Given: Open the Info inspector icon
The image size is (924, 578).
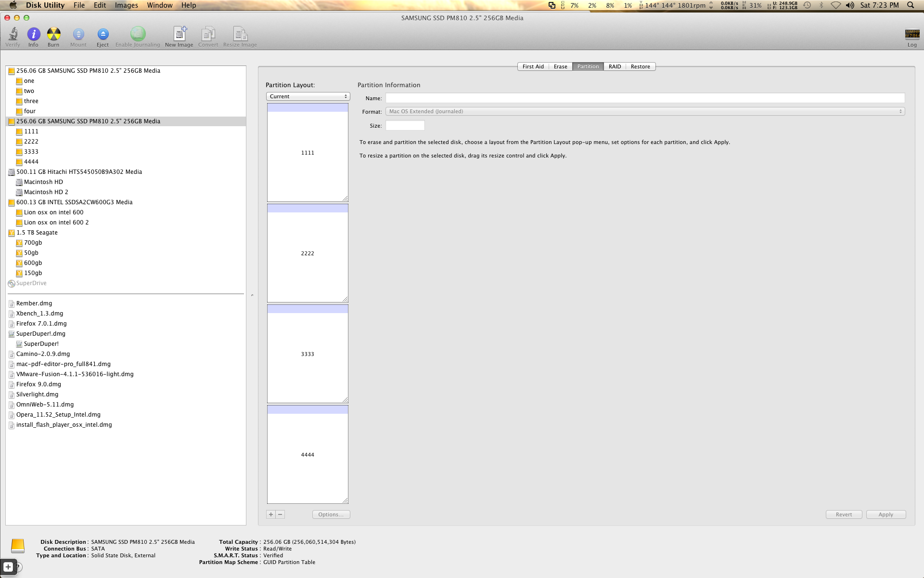Looking at the screenshot, I should coord(33,34).
